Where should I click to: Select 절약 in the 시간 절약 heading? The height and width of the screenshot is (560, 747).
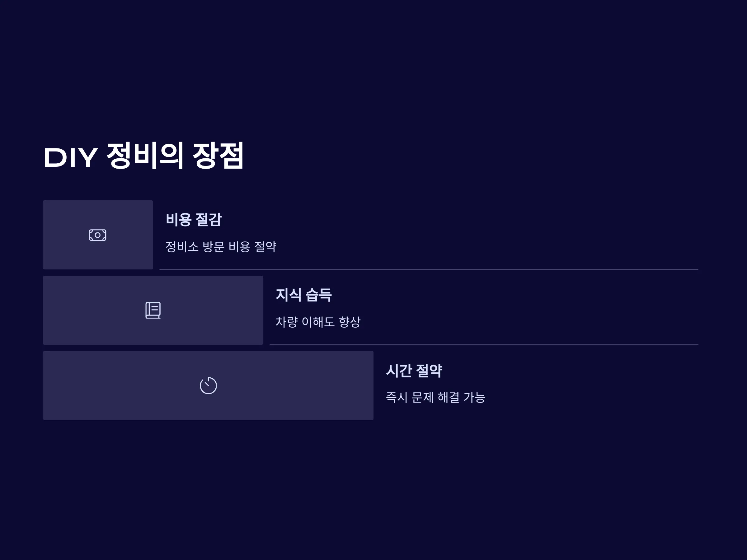click(429, 370)
